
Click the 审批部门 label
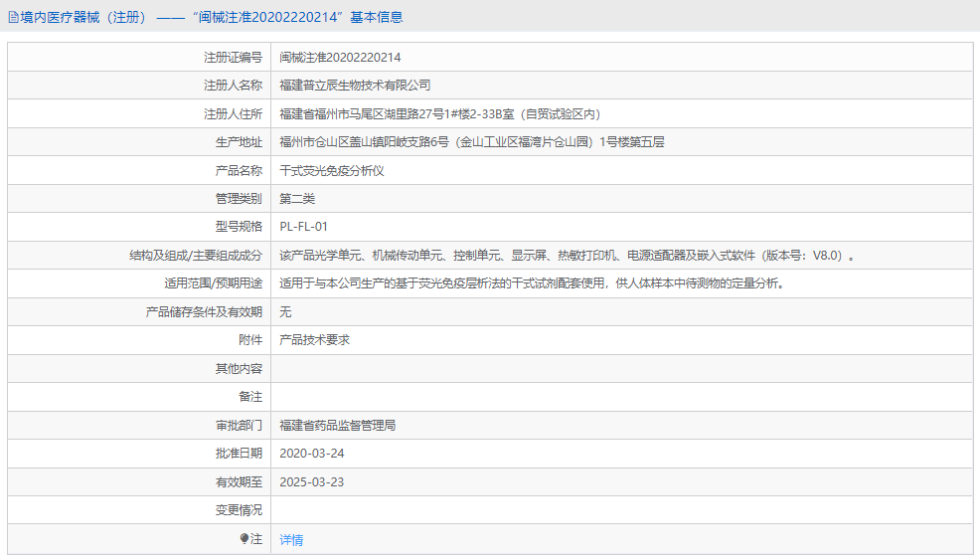click(239, 426)
